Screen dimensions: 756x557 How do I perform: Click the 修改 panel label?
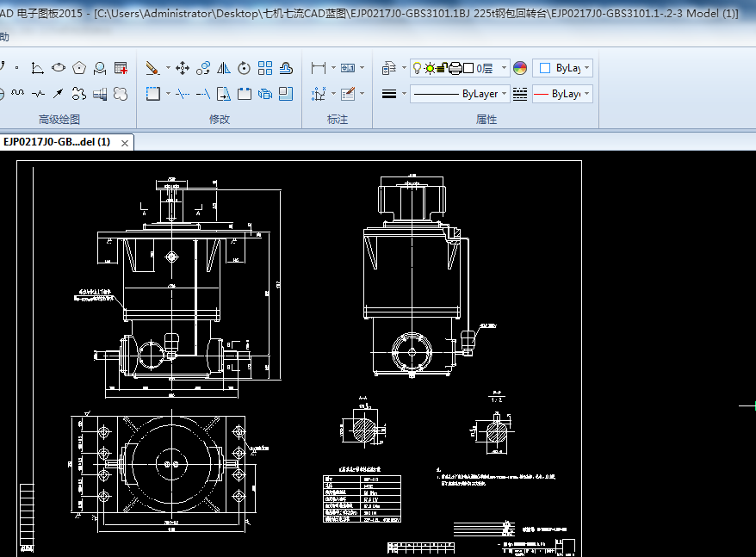point(220,120)
